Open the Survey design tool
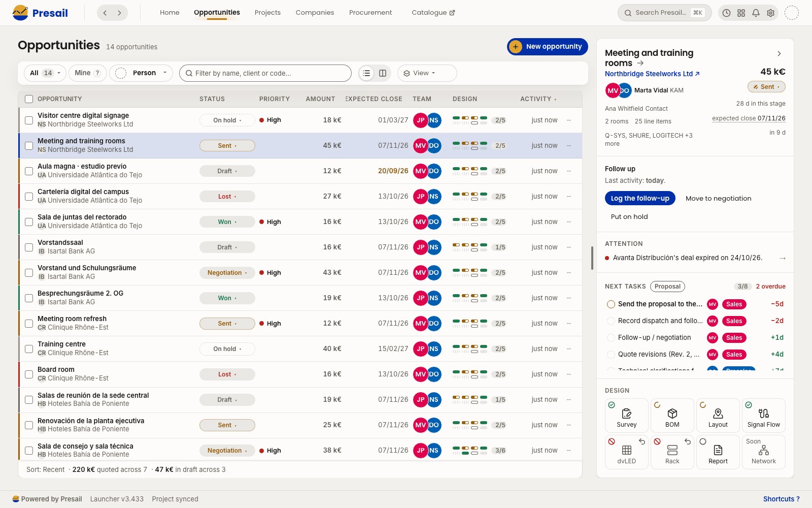 tap(627, 416)
